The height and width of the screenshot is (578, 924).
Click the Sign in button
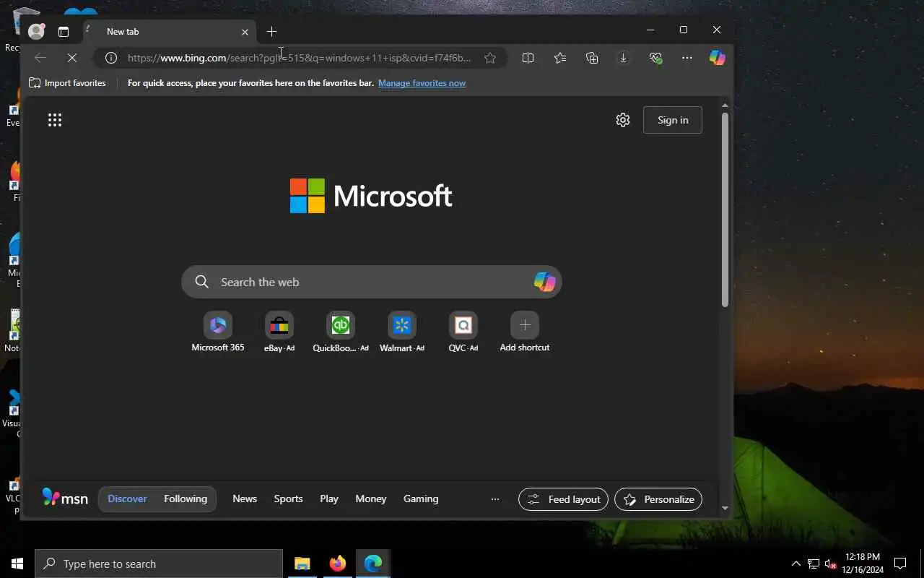click(673, 120)
